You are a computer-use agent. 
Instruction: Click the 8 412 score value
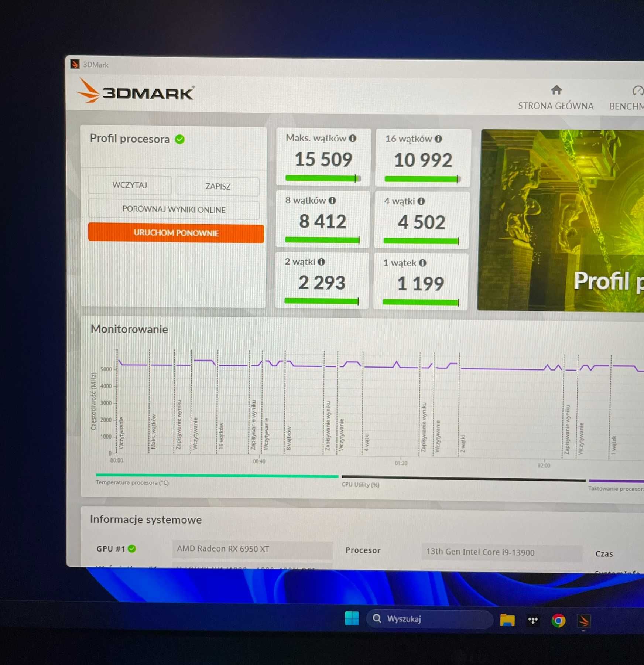[322, 222]
